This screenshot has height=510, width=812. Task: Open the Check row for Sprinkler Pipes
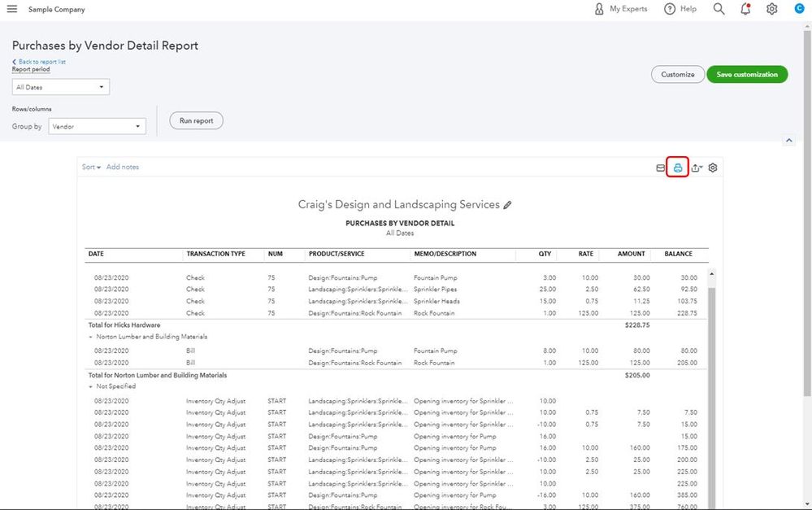click(396, 290)
